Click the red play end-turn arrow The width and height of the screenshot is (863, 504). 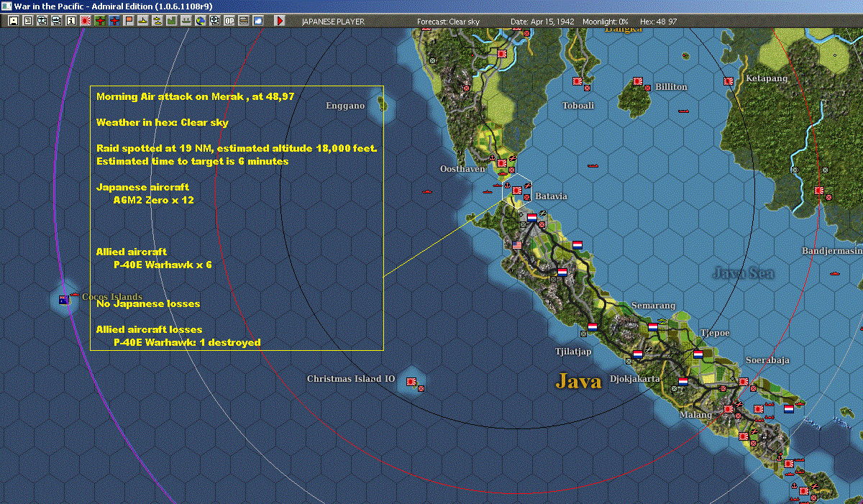[280, 21]
